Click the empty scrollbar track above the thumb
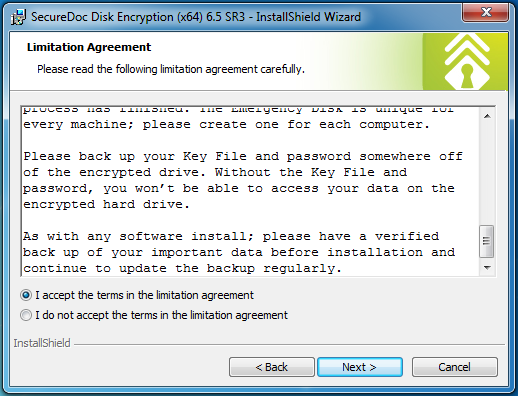This screenshot has height=396, width=518. 487,174
